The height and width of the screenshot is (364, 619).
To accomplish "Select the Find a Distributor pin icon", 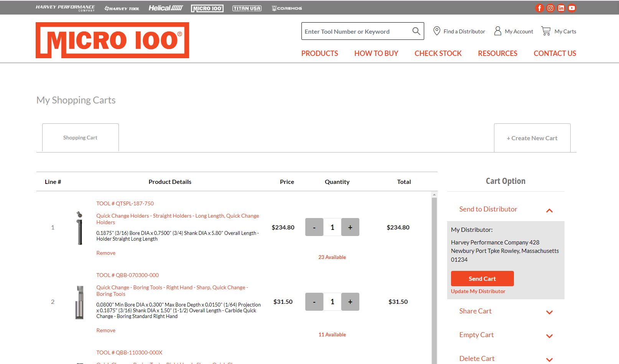I will click(437, 31).
